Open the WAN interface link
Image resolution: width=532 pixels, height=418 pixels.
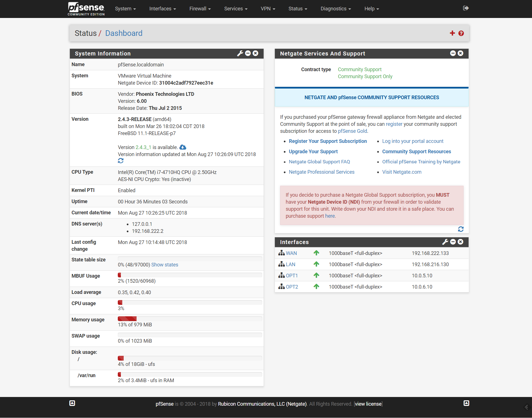291,253
